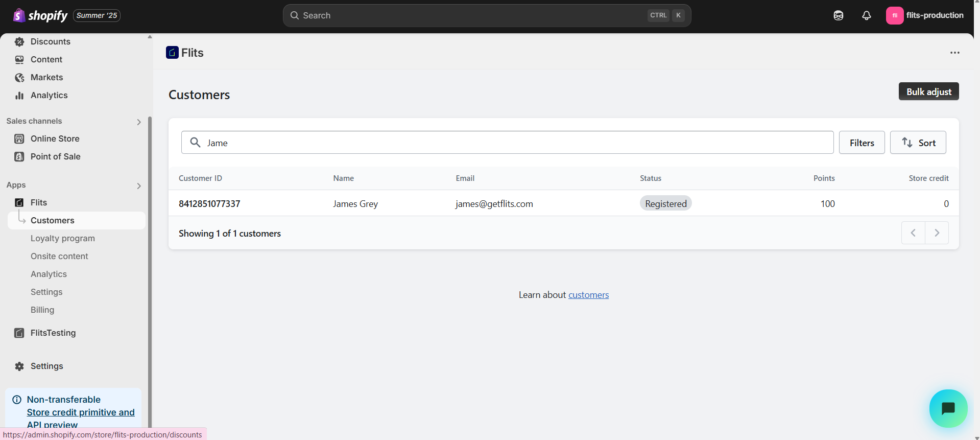Click the info icon in Non-transferable notice
980x440 pixels.
point(17,400)
